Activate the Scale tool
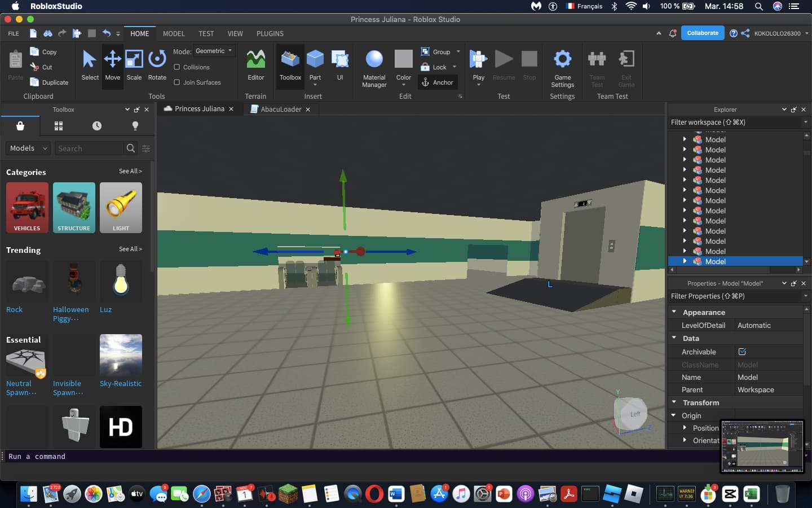Screen dimensions: 812x508 click(x=134, y=65)
